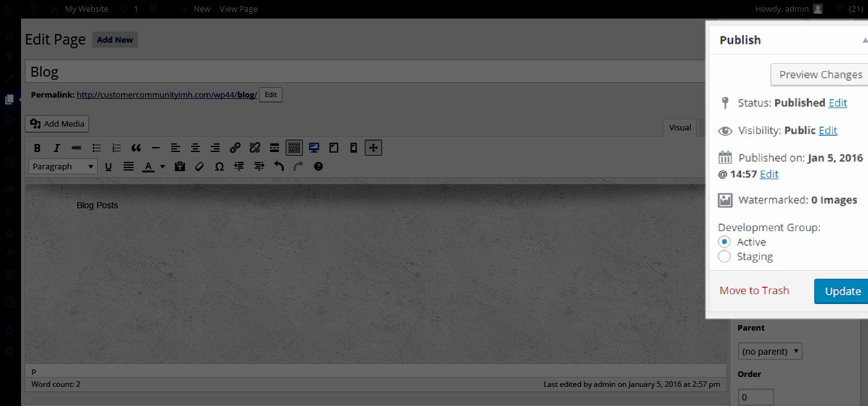Insert a blockquote

pyautogui.click(x=136, y=148)
